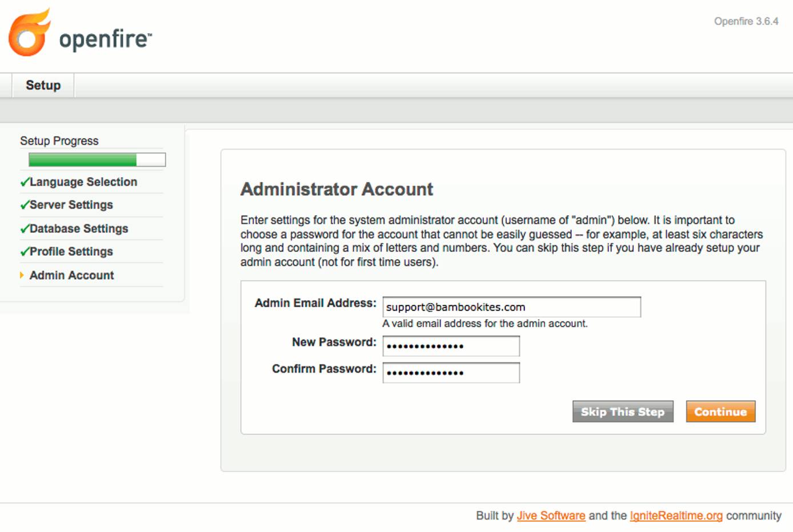793x532 pixels.
Task: Click the green checkmark beside Database Settings
Action: (x=23, y=228)
